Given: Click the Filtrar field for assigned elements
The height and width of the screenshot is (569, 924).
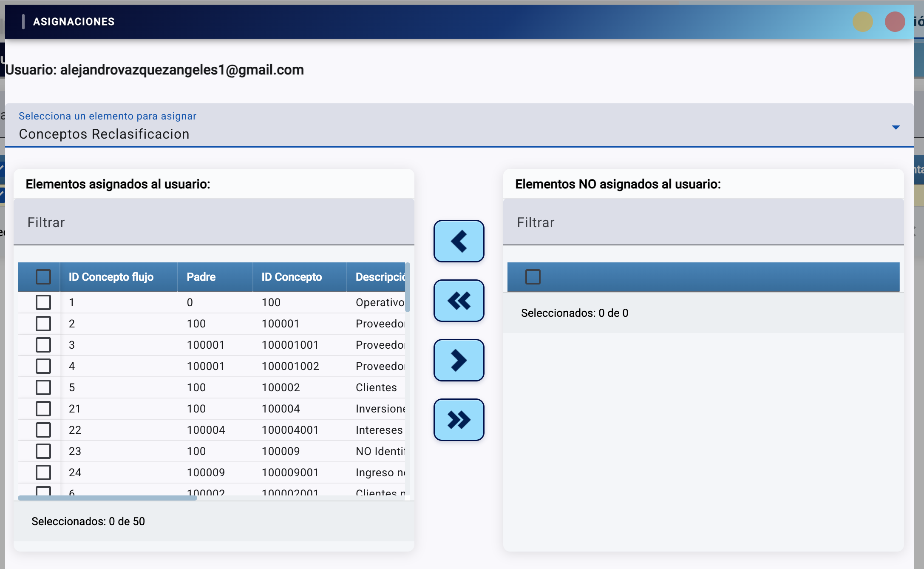Looking at the screenshot, I should tap(213, 222).
